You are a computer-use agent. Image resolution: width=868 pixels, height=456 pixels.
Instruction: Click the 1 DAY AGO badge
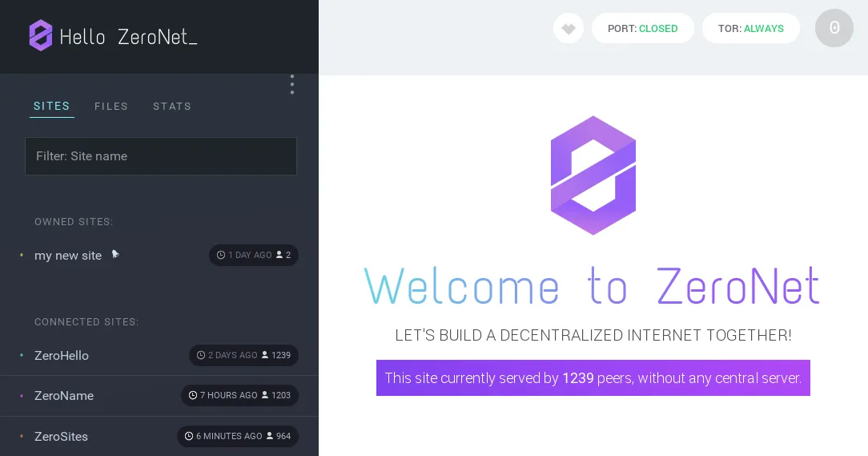point(254,255)
